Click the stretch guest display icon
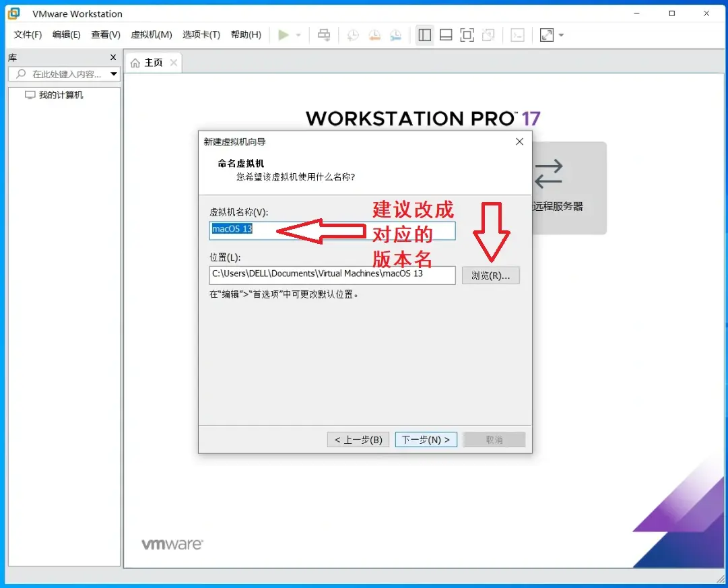Screen dimensions: 728x588 (546, 35)
